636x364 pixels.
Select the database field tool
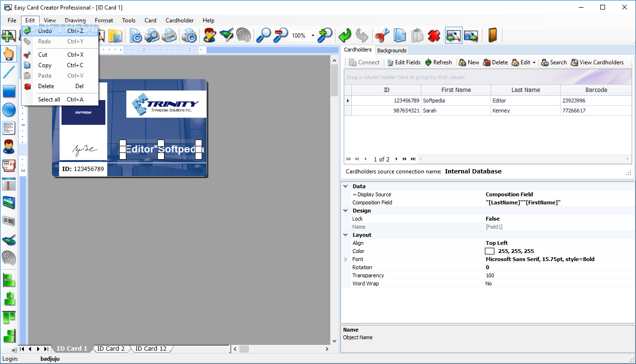9,165
